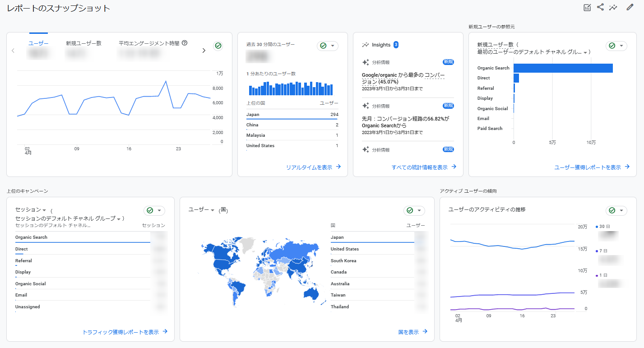
Task: Click Malaysia row in realtime countries
Action: coord(292,135)
